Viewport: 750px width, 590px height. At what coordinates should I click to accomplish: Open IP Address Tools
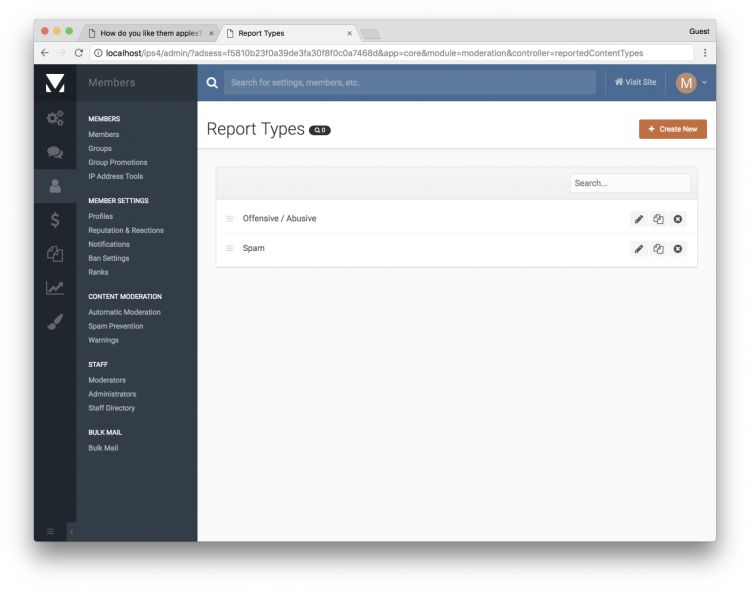[x=115, y=176]
